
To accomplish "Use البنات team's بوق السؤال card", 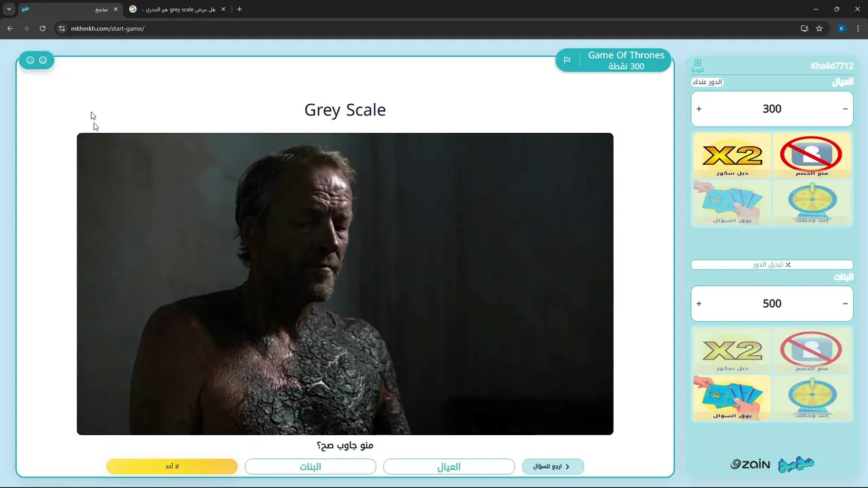I will tap(732, 398).
